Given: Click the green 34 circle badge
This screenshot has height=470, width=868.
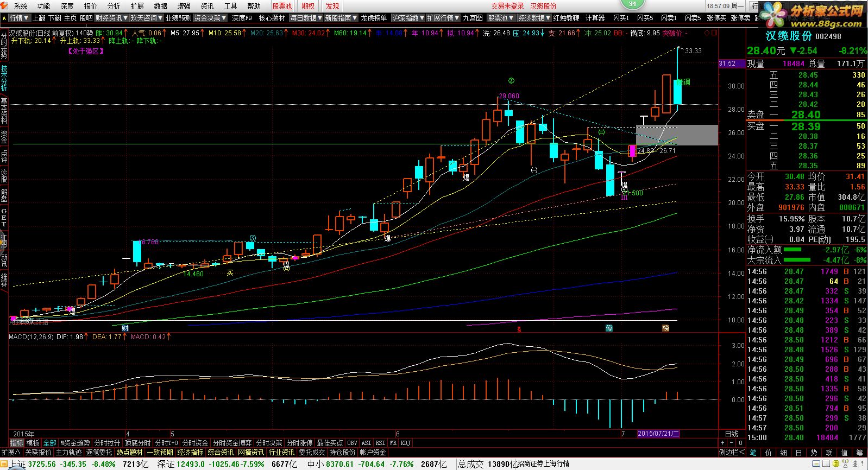Looking at the screenshot, I should pos(632,4).
